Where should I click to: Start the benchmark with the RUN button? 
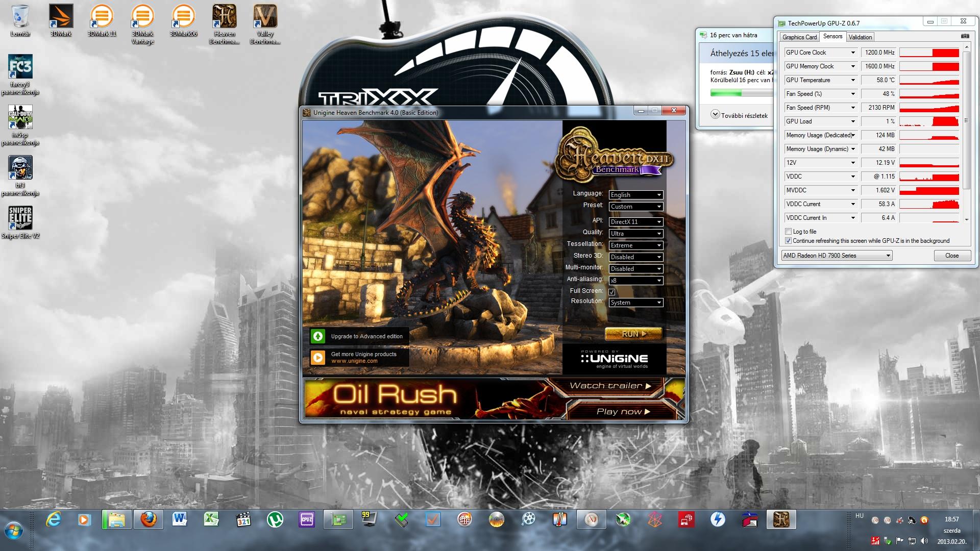click(x=633, y=334)
